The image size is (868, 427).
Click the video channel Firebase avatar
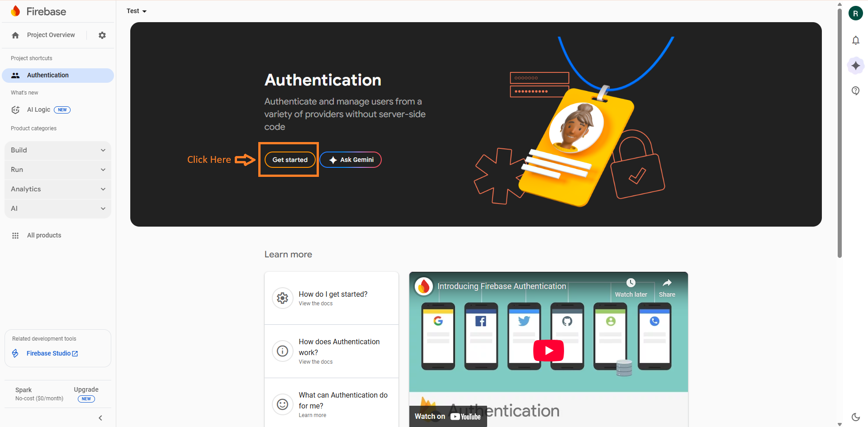tap(424, 286)
